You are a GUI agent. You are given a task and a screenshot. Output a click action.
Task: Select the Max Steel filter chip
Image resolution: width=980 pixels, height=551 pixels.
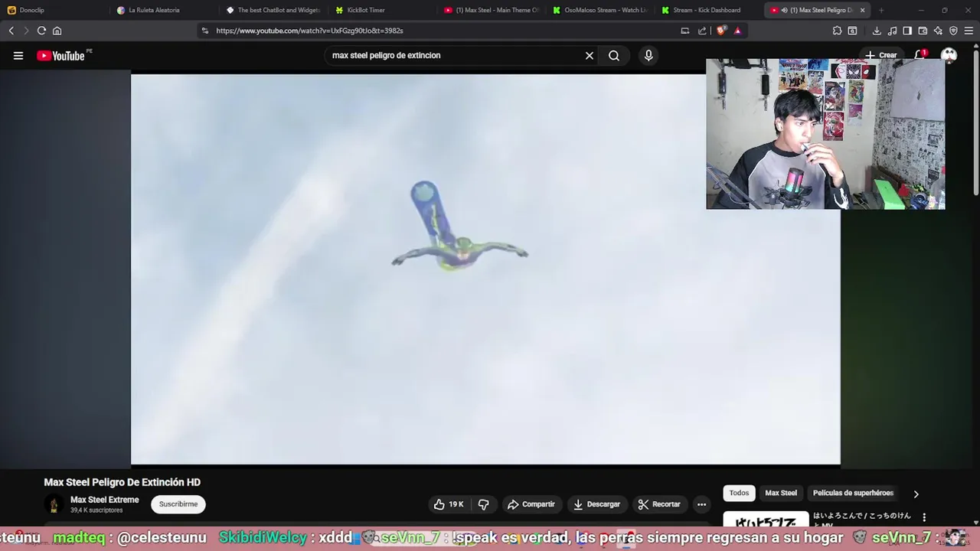pyautogui.click(x=781, y=493)
